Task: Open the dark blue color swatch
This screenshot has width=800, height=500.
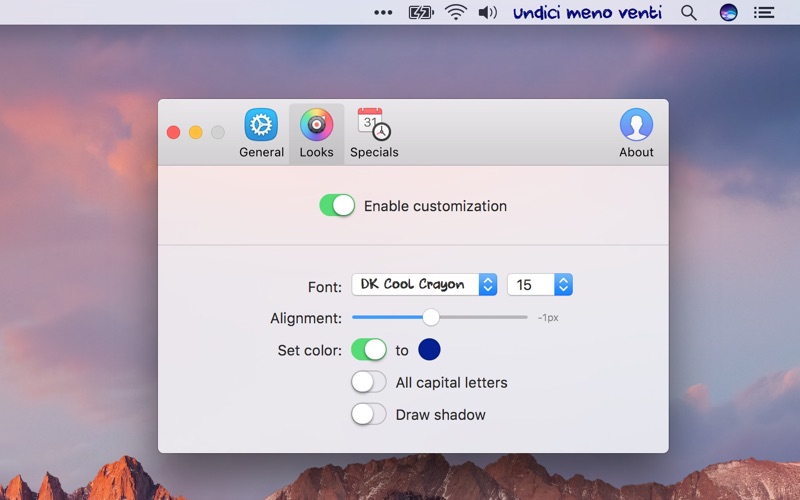Action: [429, 350]
